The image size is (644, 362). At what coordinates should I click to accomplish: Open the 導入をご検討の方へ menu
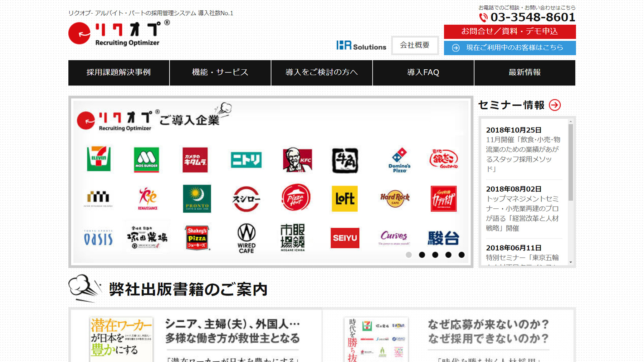[x=322, y=73]
